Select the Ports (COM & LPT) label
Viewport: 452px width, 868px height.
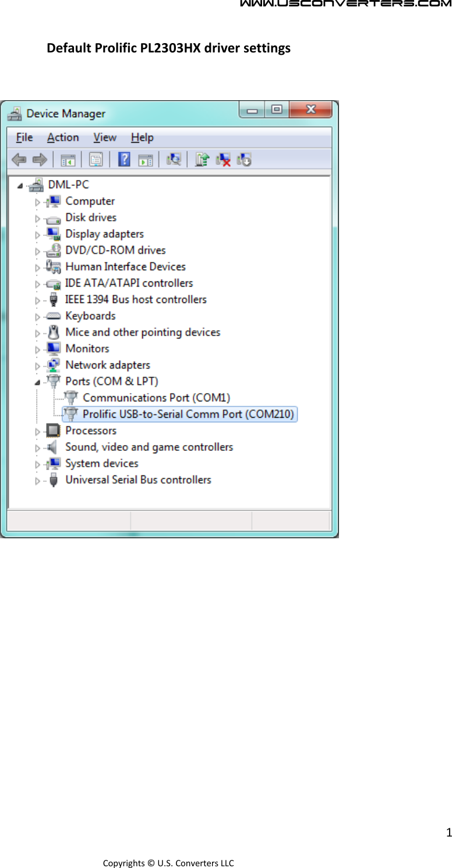click(112, 382)
